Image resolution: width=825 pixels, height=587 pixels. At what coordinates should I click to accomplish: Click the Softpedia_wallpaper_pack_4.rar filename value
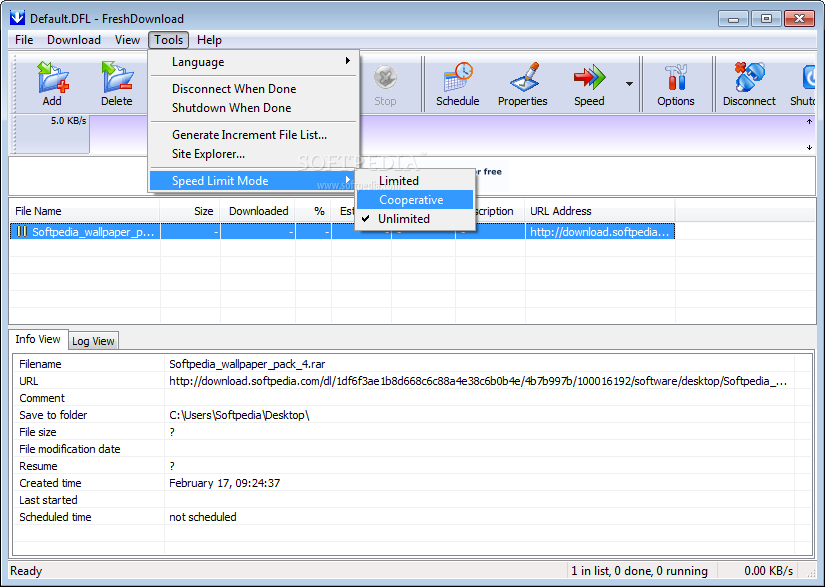pos(247,364)
